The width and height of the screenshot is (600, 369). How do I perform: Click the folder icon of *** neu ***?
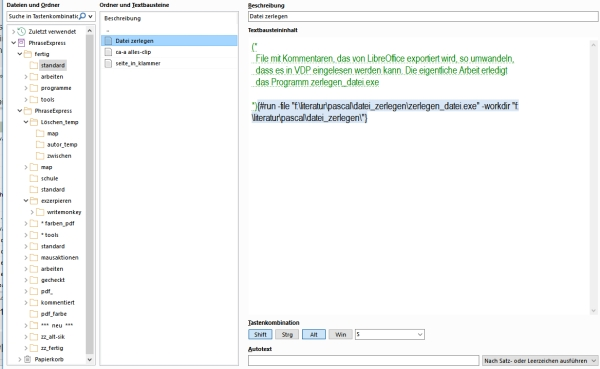[34, 325]
